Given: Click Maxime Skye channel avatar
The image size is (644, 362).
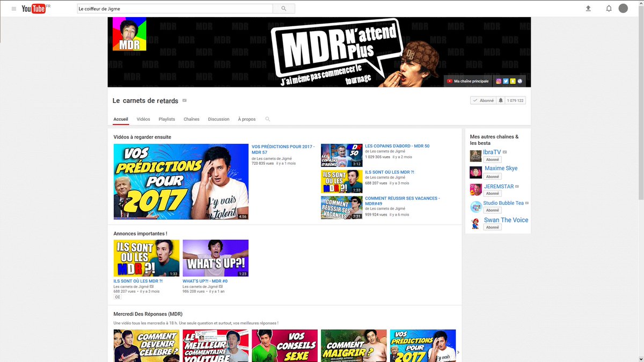Looking at the screenshot, I should (x=475, y=173).
